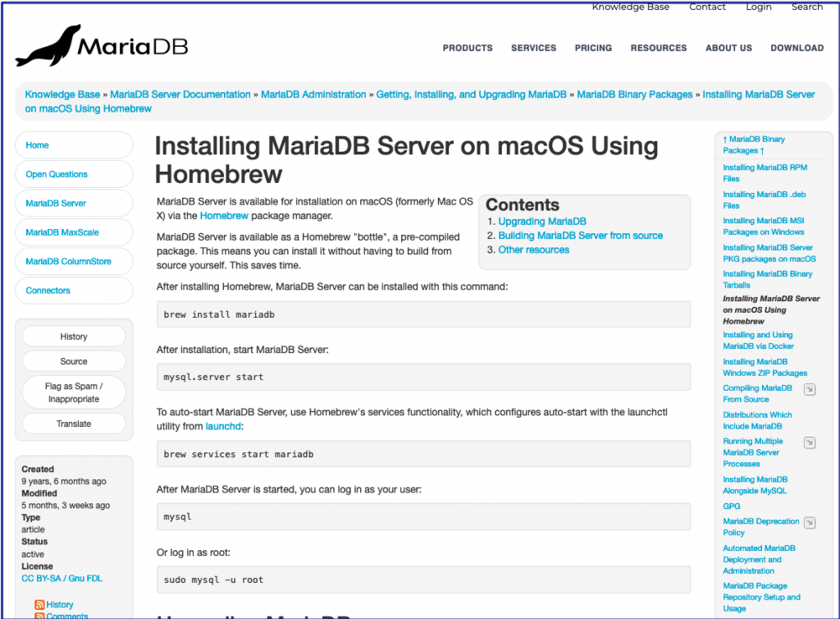Go to the Login page

(x=759, y=7)
